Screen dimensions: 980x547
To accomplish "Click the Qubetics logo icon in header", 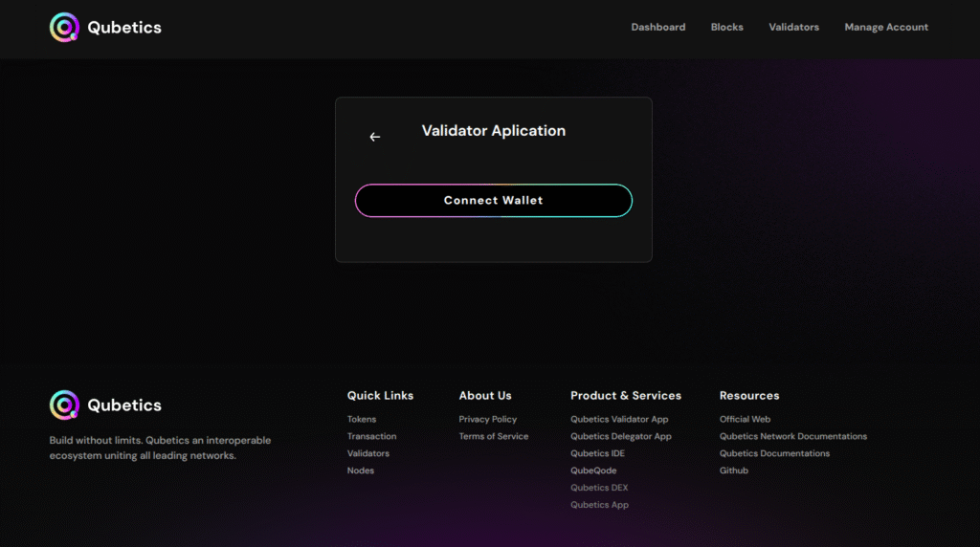I will (64, 28).
